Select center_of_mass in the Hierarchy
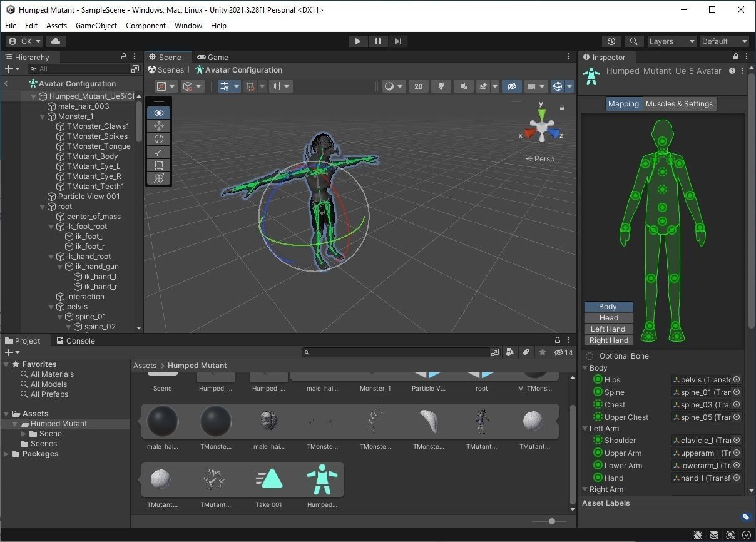The height and width of the screenshot is (542, 756). pos(93,217)
